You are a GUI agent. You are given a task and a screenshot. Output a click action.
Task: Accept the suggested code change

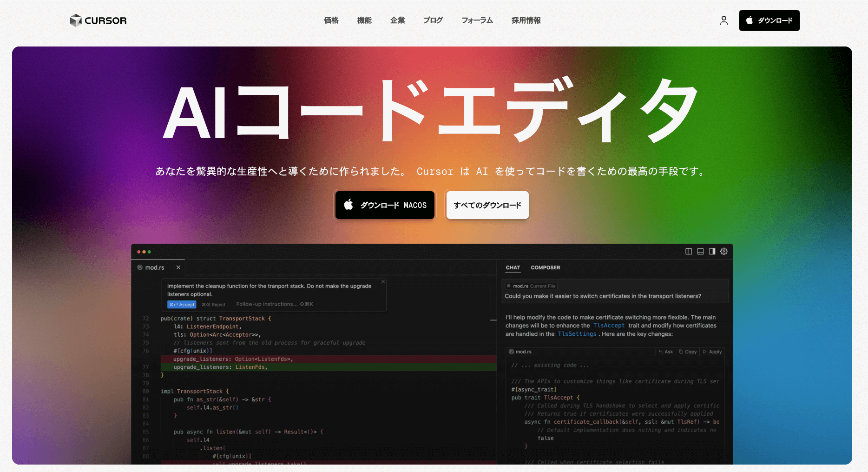[182, 305]
